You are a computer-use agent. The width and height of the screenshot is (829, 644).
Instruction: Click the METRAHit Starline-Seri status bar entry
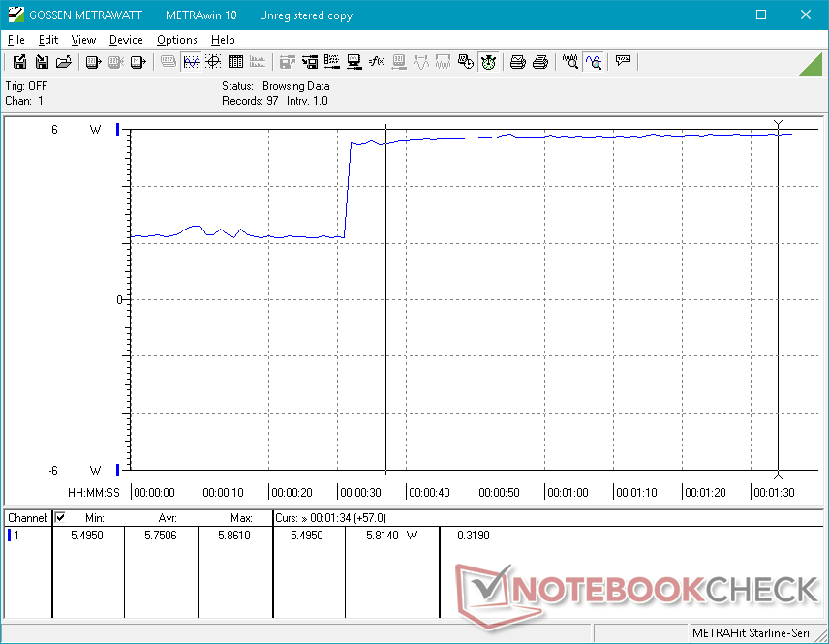751,633
